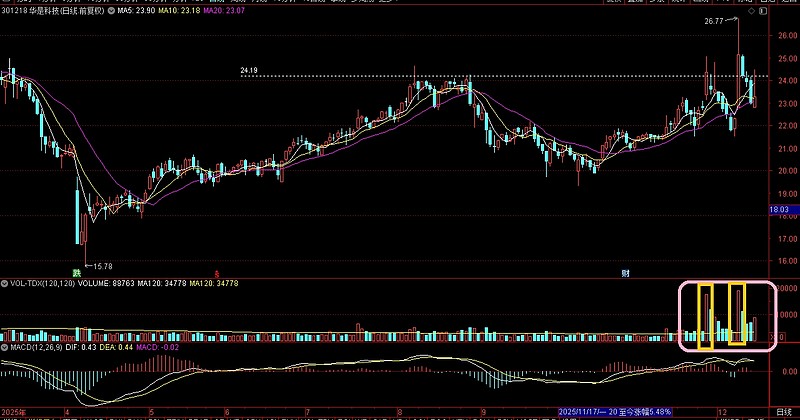Screen dimensions: 800x420
Task: Click the MACD: -0.02 value
Action: coord(157,348)
